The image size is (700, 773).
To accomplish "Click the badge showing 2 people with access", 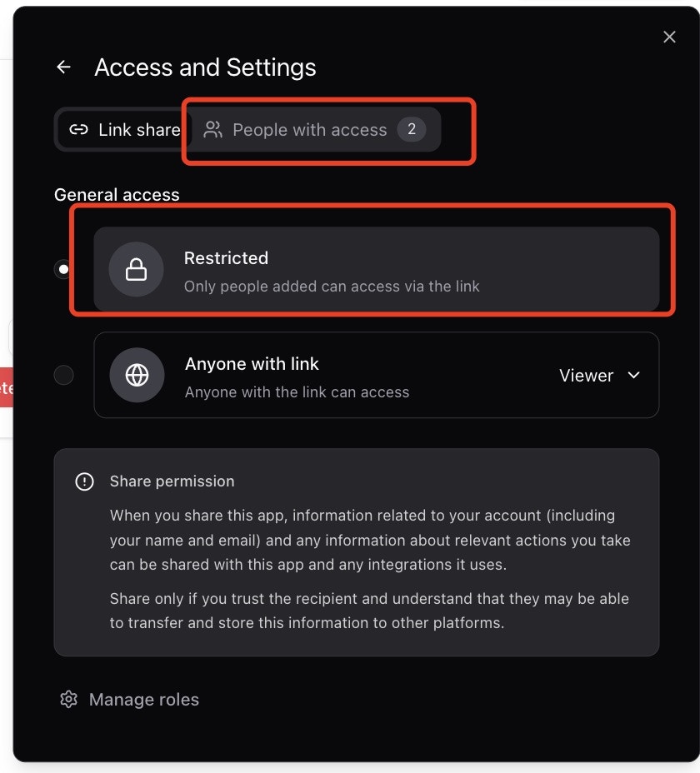I will click(x=412, y=129).
